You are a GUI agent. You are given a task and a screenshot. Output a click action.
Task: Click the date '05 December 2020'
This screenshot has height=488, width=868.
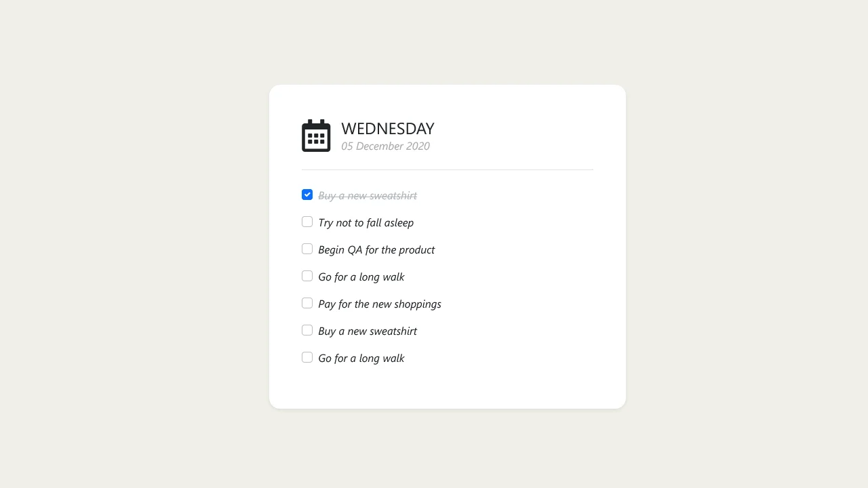tap(385, 146)
